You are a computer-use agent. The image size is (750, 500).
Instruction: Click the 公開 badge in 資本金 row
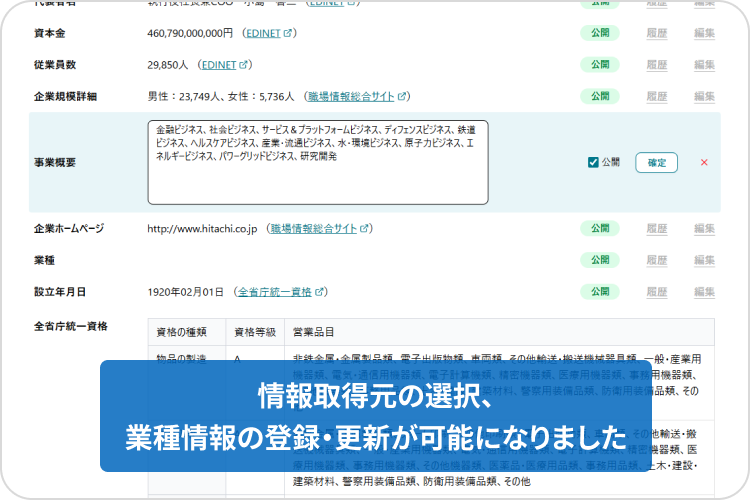(599, 33)
